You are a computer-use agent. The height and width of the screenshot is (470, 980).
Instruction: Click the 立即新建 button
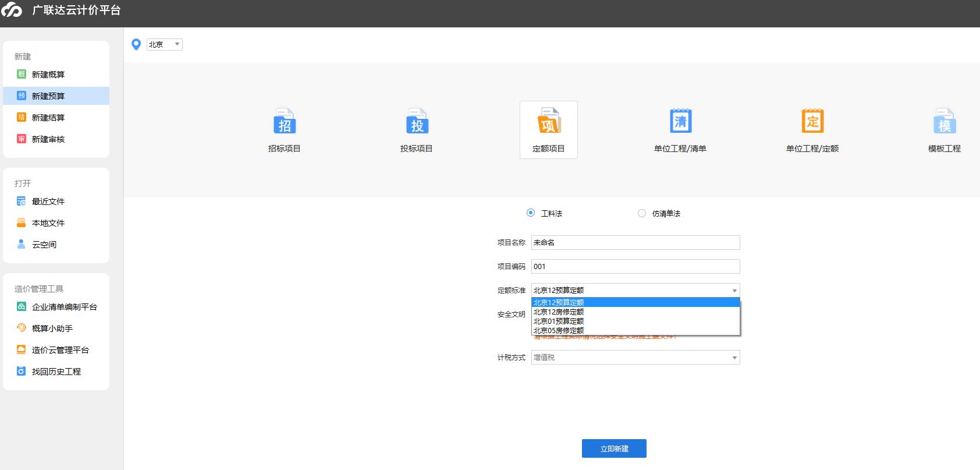click(614, 448)
